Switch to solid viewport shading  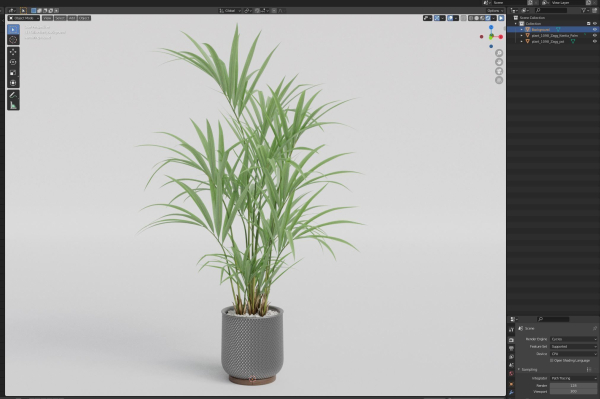[476, 18]
